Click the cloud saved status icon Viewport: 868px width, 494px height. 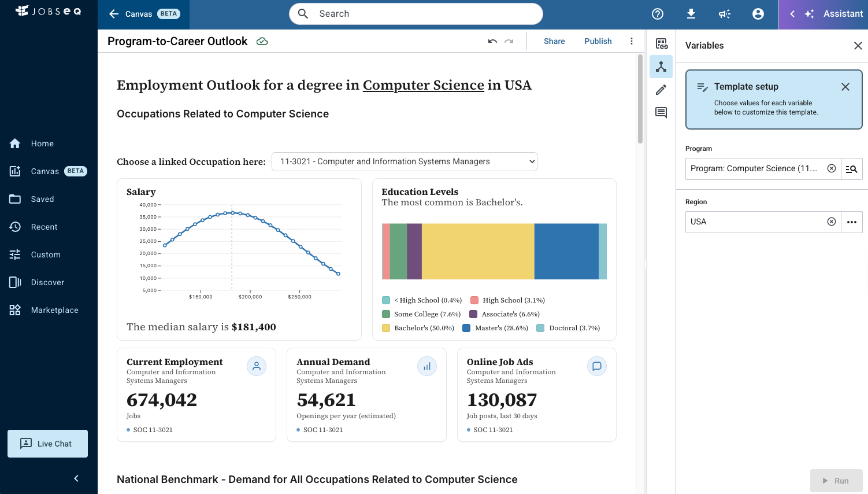point(262,41)
